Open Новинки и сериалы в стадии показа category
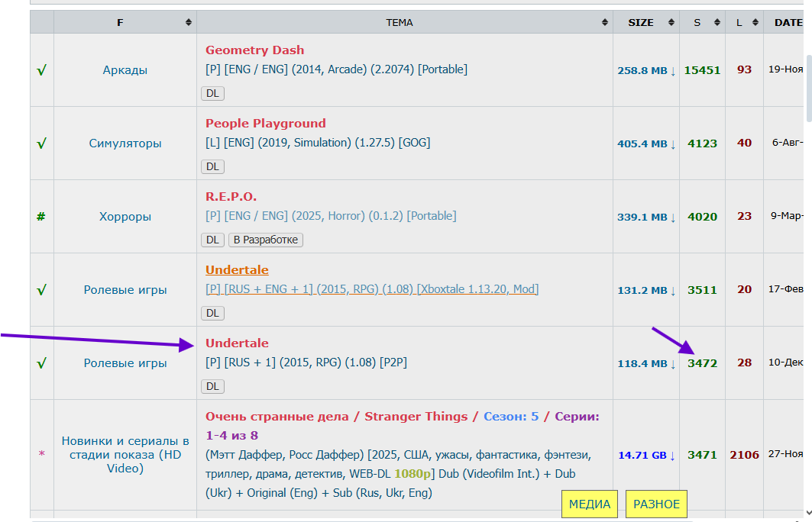 point(125,454)
